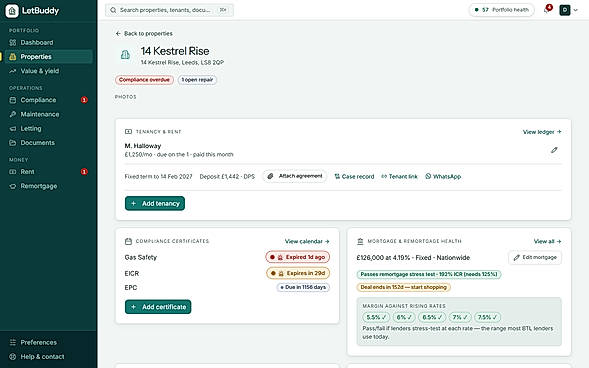Click the Help & contact lifebuoy icon
This screenshot has height=368, width=589.
13,356
